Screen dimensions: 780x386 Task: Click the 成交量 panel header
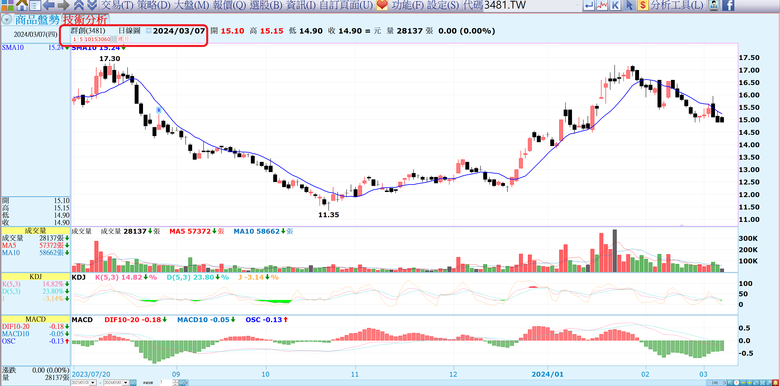point(35,231)
